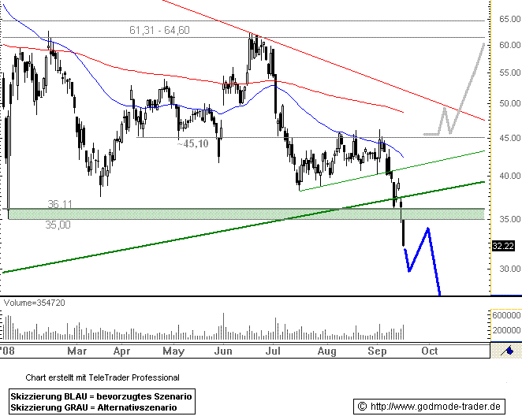
Task: Click the '61,31 - 64,60' resistance label
Action: pos(159,30)
